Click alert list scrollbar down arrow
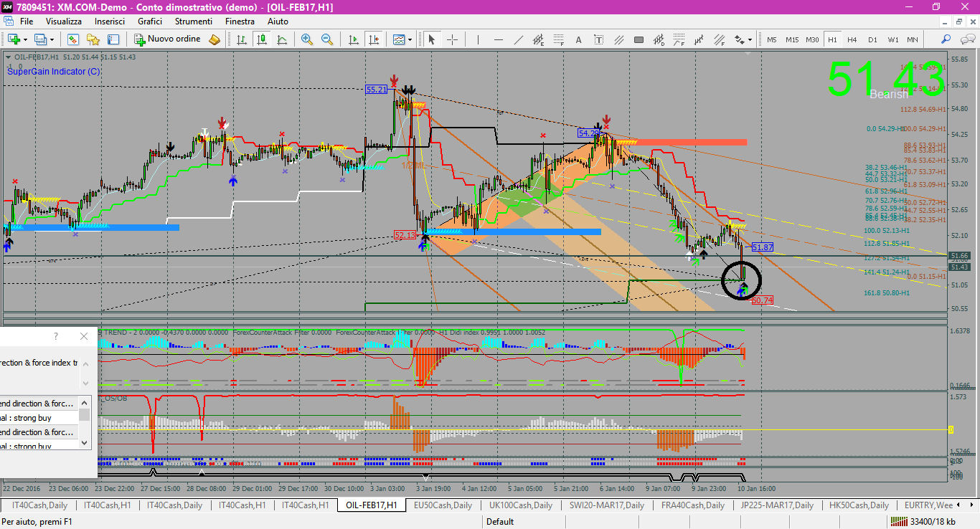Screen dimensions: 980x529 [85, 442]
